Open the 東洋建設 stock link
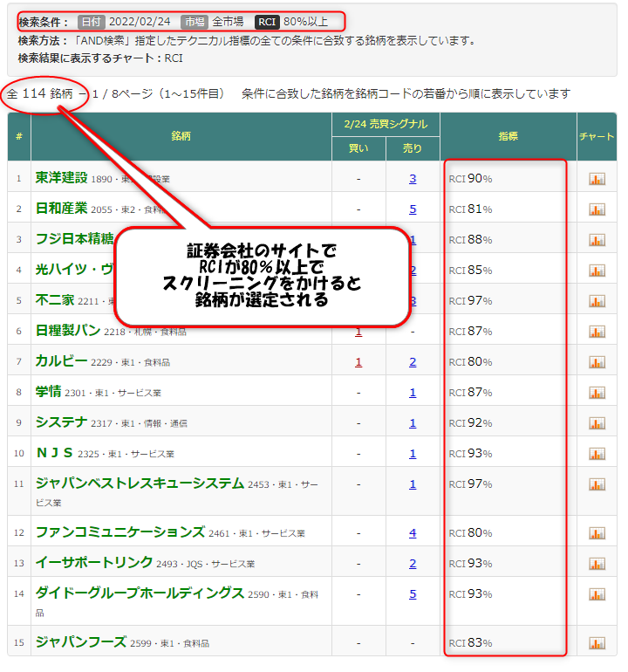 tap(61, 177)
